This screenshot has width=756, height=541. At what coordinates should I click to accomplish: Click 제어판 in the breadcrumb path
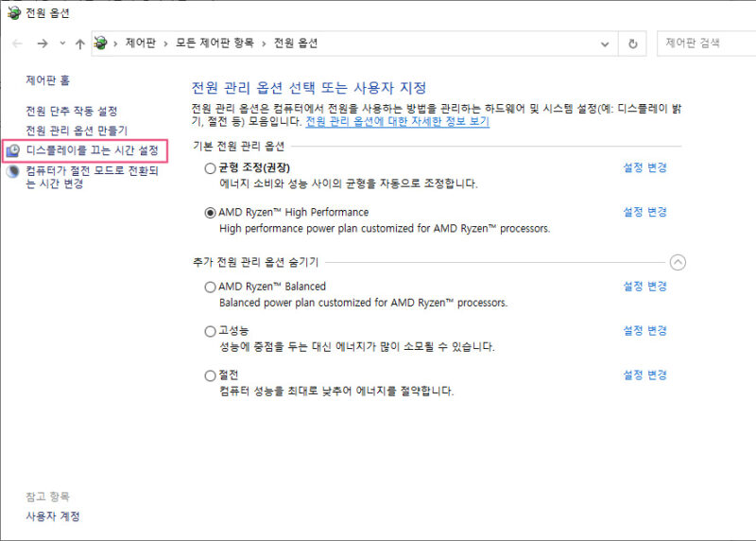(141, 44)
